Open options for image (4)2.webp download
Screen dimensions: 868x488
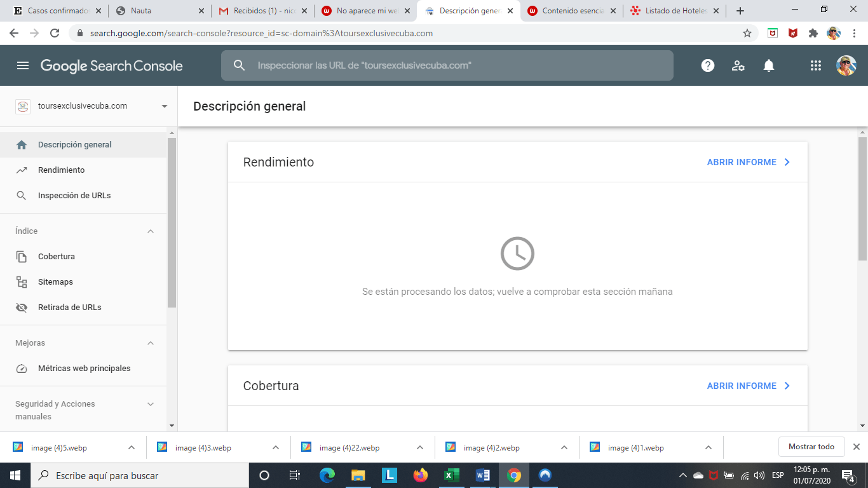(564, 447)
